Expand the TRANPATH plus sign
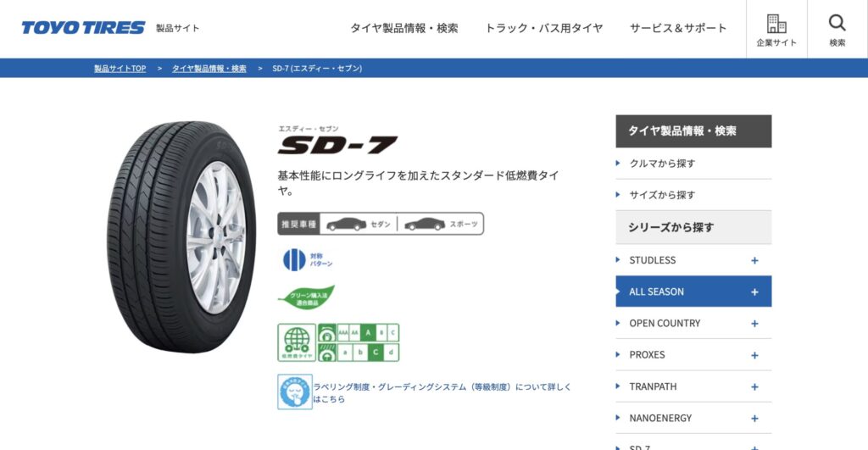Viewport: 868px width, 450px height. (x=754, y=387)
